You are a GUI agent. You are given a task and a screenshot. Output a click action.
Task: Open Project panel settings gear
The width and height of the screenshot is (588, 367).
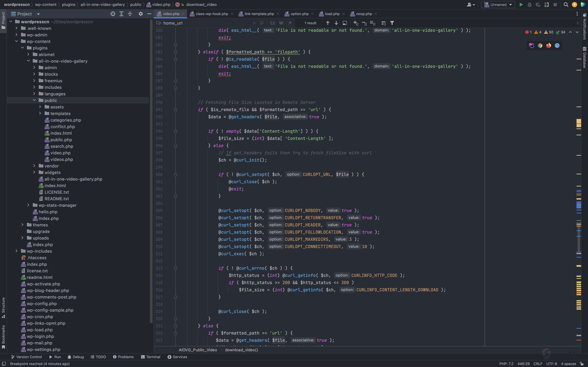click(x=141, y=14)
